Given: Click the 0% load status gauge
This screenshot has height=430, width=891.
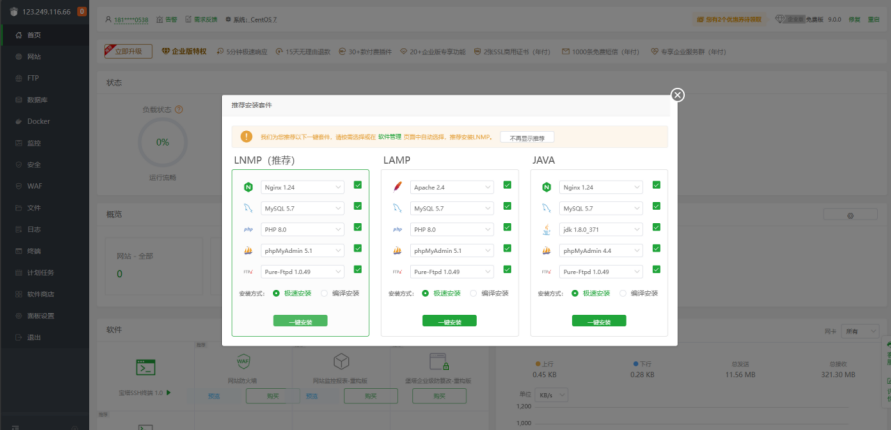Looking at the screenshot, I should tap(163, 142).
